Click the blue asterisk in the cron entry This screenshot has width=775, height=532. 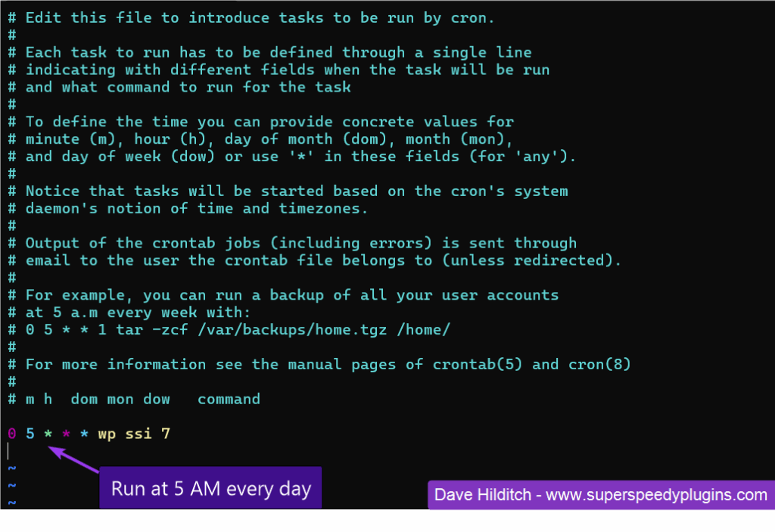tap(84, 434)
